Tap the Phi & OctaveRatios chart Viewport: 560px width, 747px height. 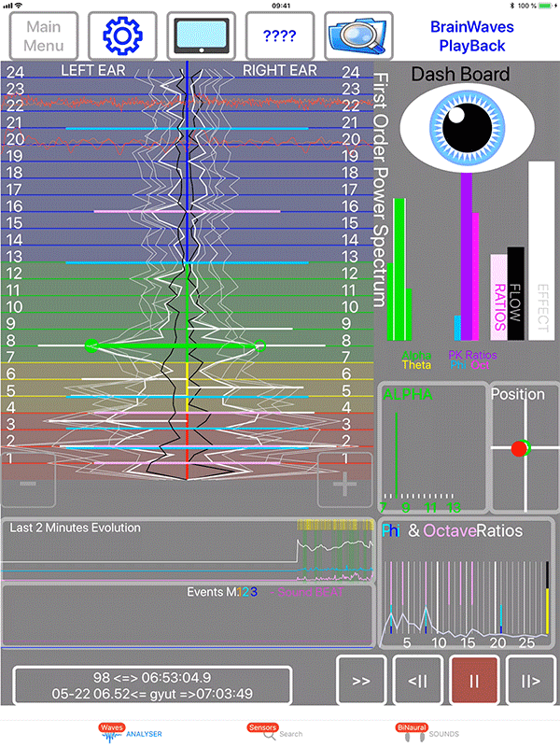[x=467, y=585]
